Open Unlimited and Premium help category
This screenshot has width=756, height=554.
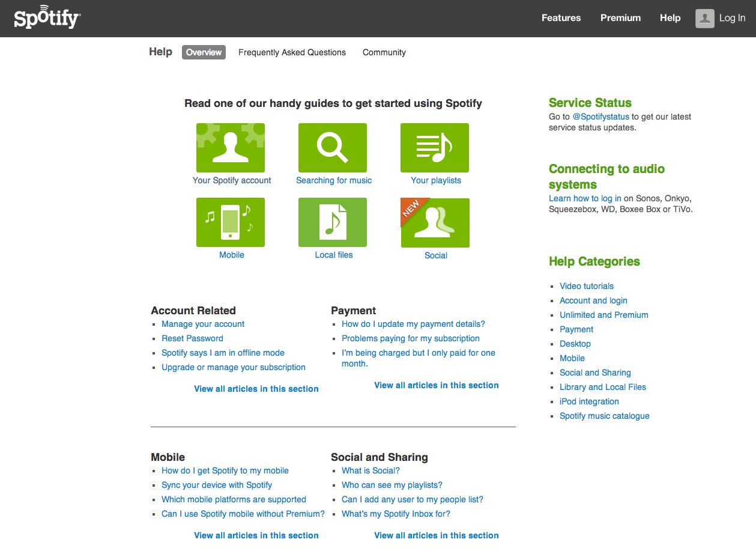[x=604, y=315]
